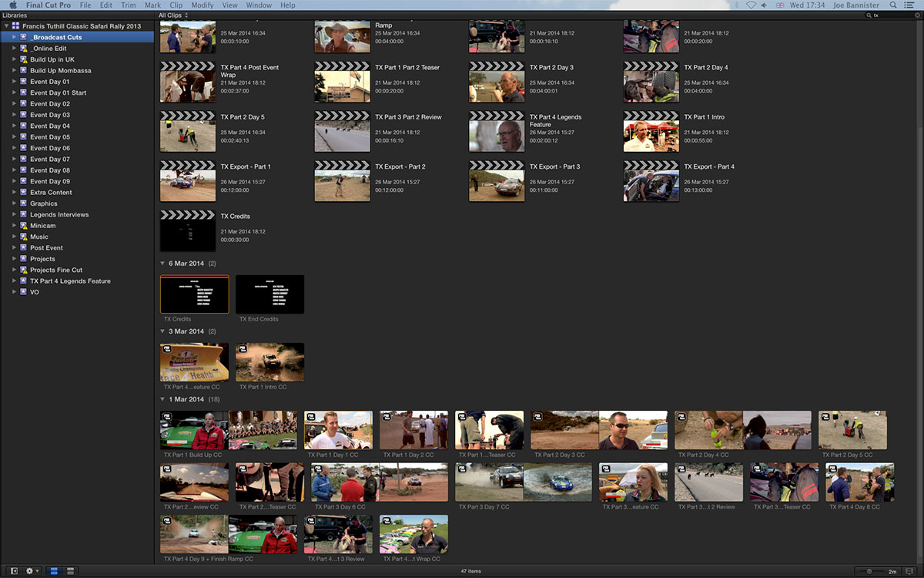Viewport: 924px width, 578px height.
Task: Click the clip appearance button at bottom right
Action: click(909, 571)
